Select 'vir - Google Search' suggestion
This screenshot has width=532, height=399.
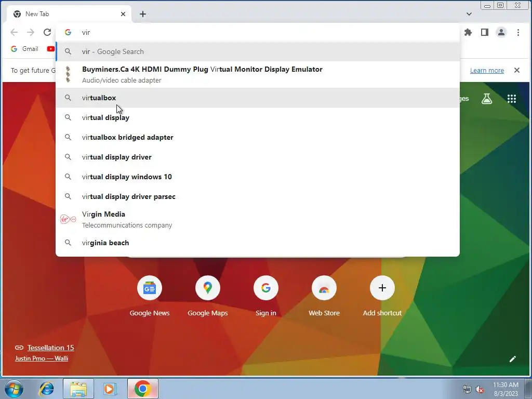(x=258, y=51)
